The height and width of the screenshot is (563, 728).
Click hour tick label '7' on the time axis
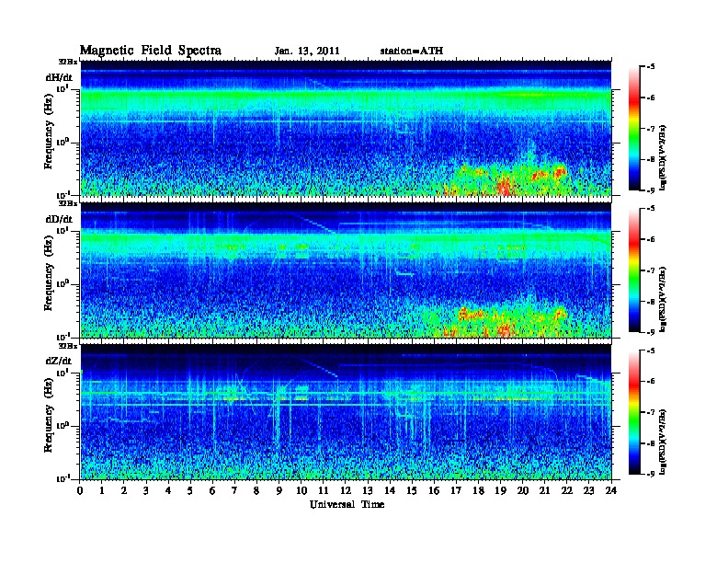234,490
